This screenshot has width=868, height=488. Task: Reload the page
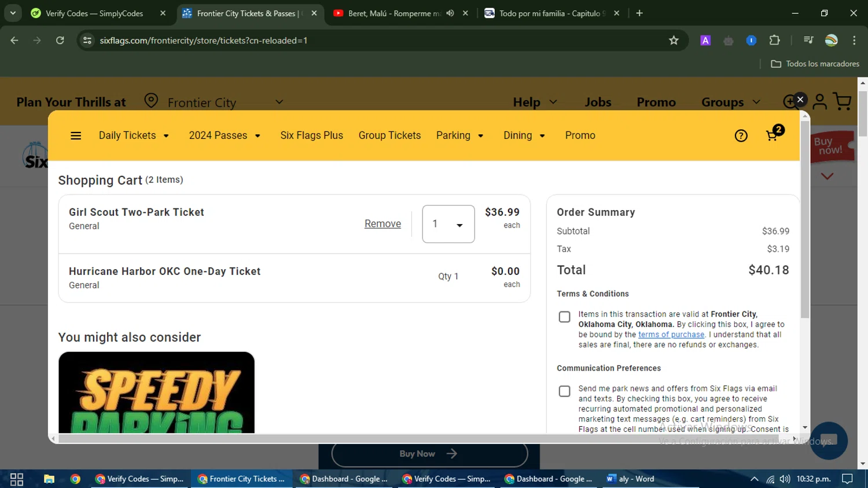click(x=60, y=41)
